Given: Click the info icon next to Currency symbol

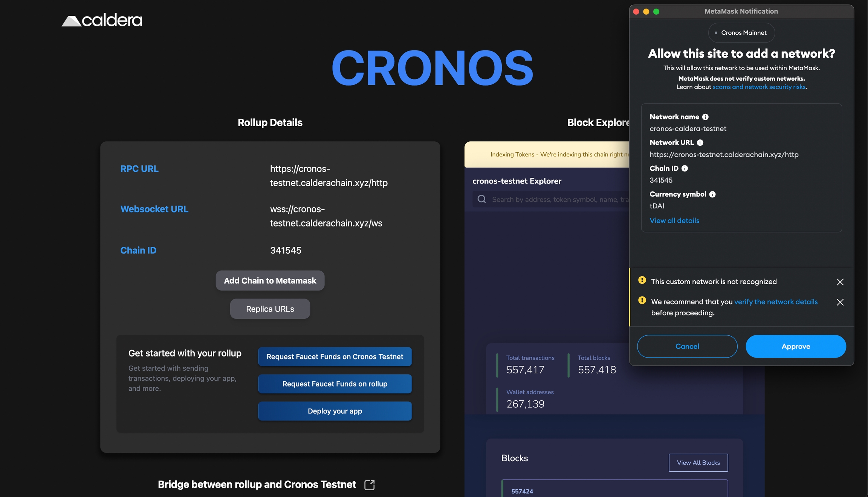Looking at the screenshot, I should [712, 194].
